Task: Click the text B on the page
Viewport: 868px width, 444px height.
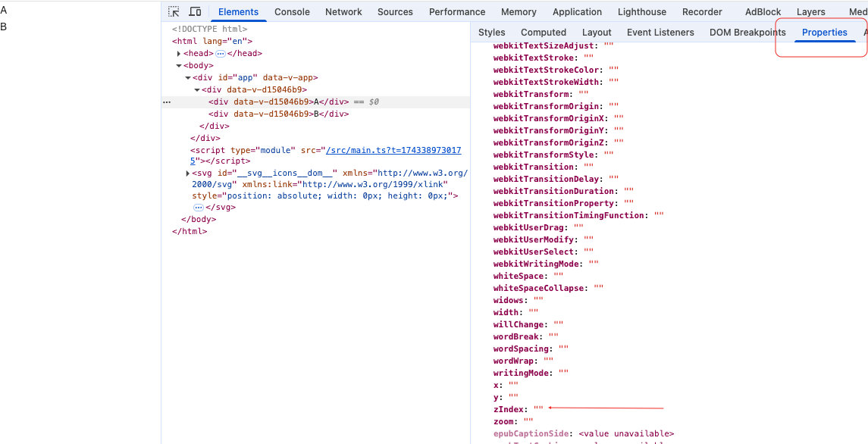Action: (x=3, y=26)
